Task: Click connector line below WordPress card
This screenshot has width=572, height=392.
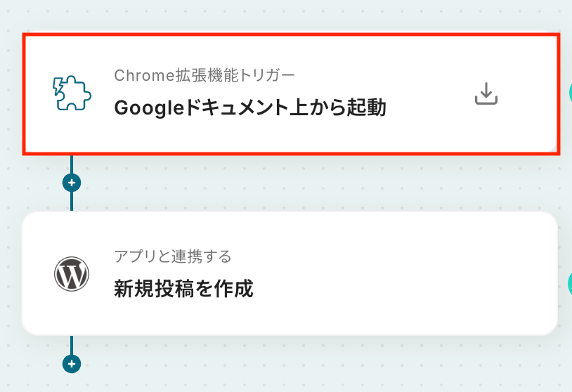Action: click(72, 346)
